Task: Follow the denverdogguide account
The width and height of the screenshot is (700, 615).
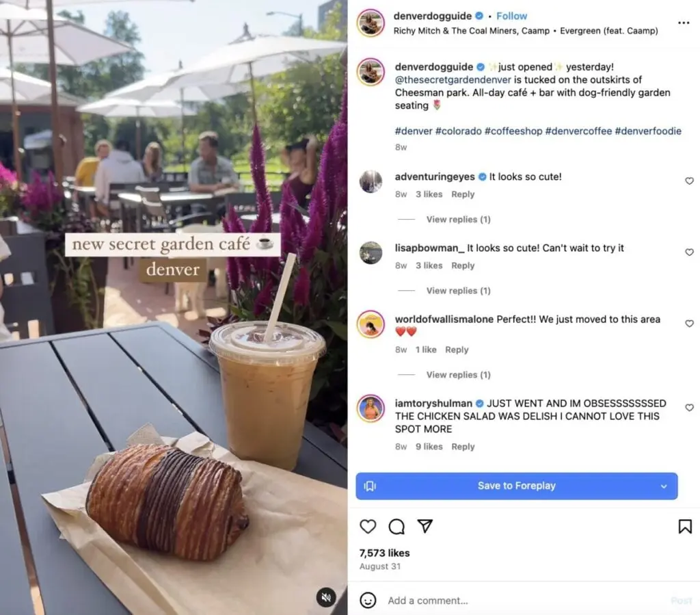Action: [511, 16]
